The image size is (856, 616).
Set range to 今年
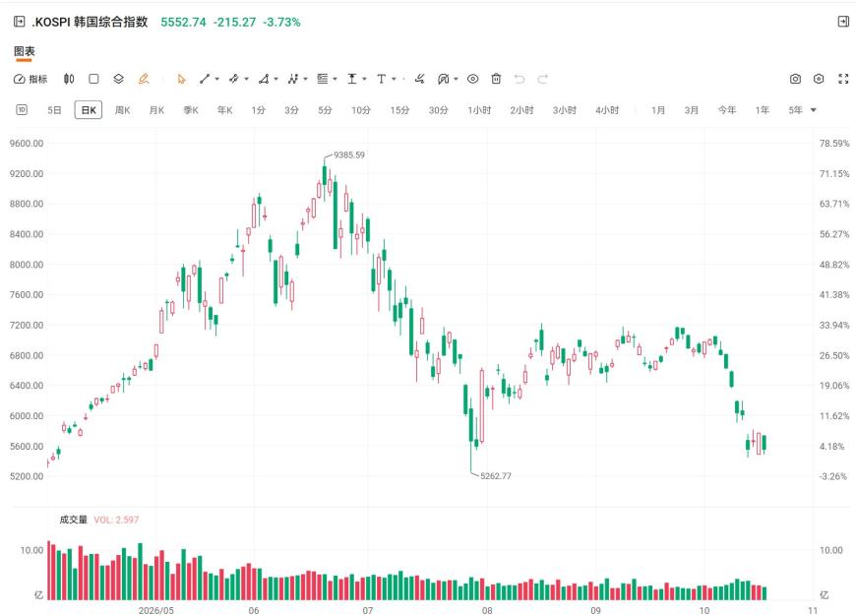coord(727,110)
